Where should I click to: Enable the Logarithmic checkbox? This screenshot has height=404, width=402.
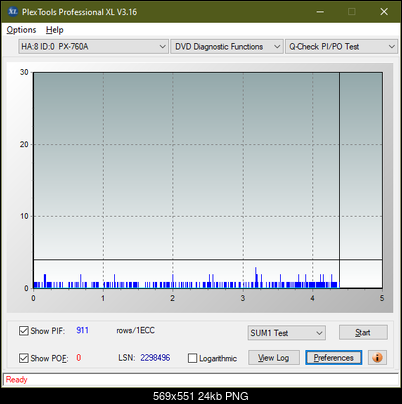coord(192,358)
